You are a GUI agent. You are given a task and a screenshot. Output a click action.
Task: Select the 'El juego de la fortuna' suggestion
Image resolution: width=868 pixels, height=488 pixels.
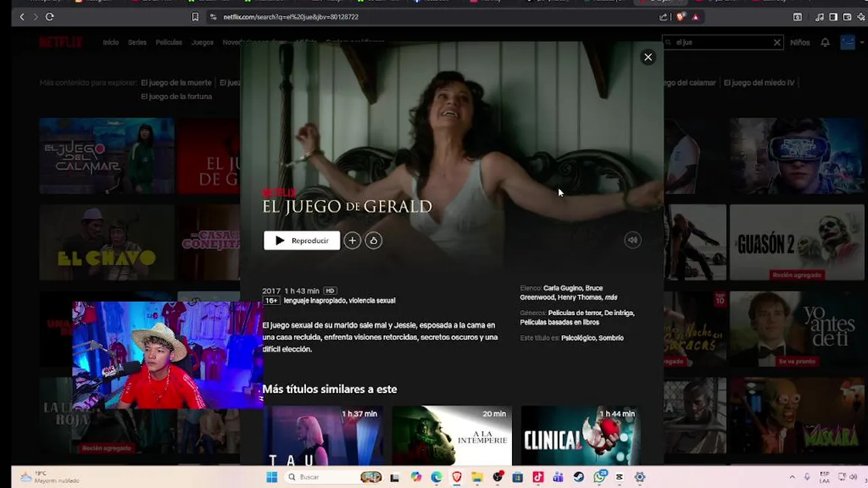click(176, 96)
